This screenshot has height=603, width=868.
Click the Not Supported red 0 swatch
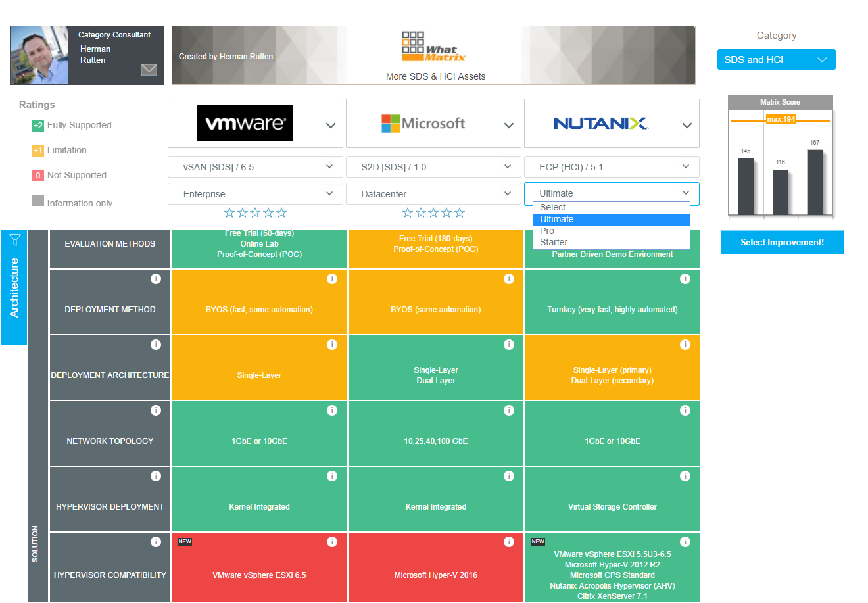(38, 175)
